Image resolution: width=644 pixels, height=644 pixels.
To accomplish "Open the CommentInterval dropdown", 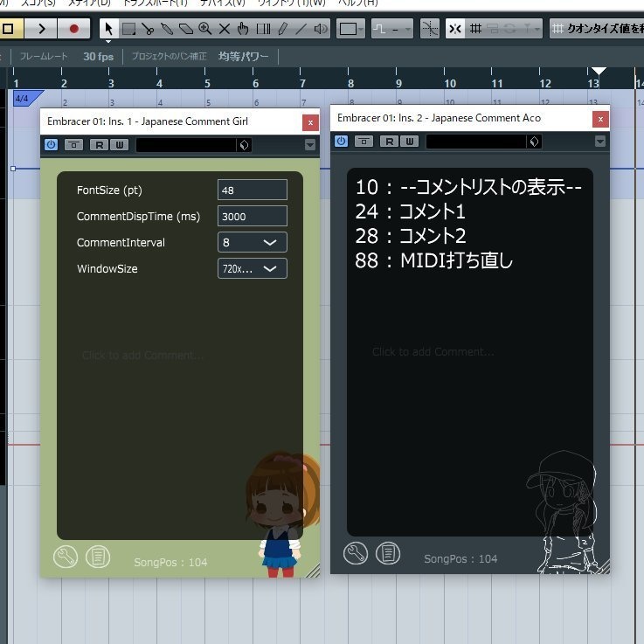I will (x=253, y=242).
